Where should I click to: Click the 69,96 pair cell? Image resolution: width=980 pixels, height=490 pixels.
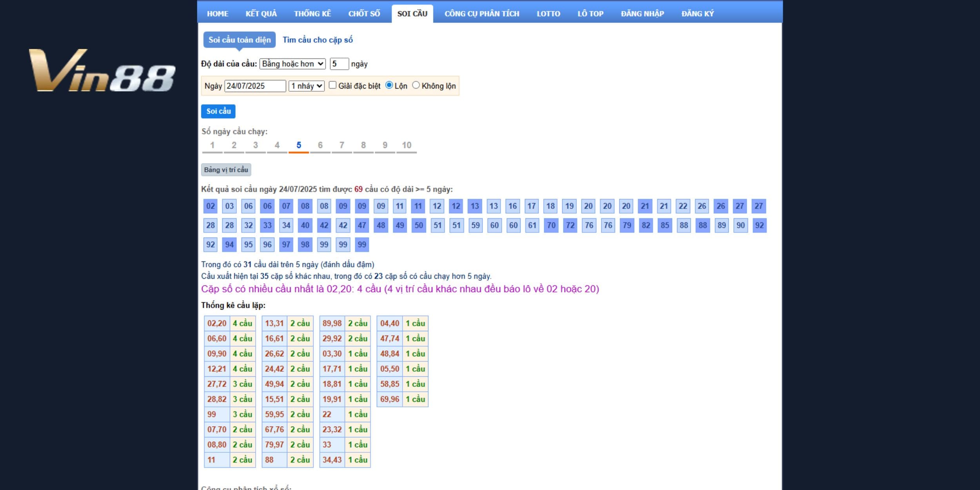click(390, 399)
